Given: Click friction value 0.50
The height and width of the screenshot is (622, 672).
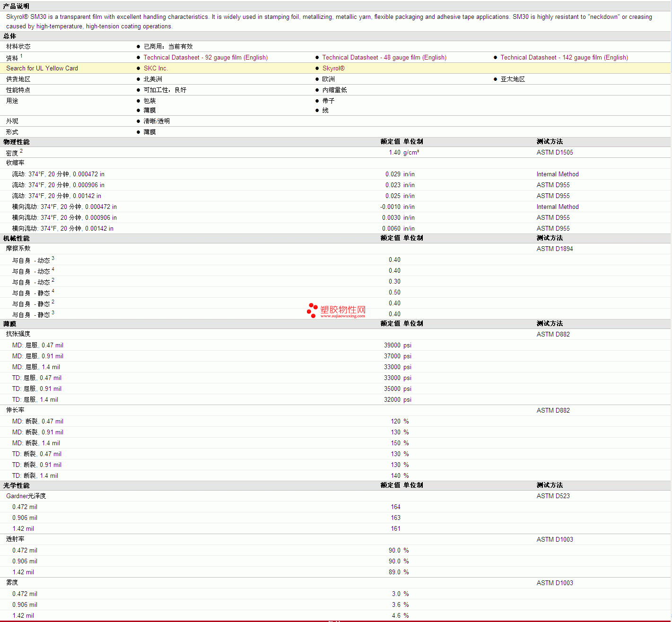Looking at the screenshot, I should click(394, 292).
